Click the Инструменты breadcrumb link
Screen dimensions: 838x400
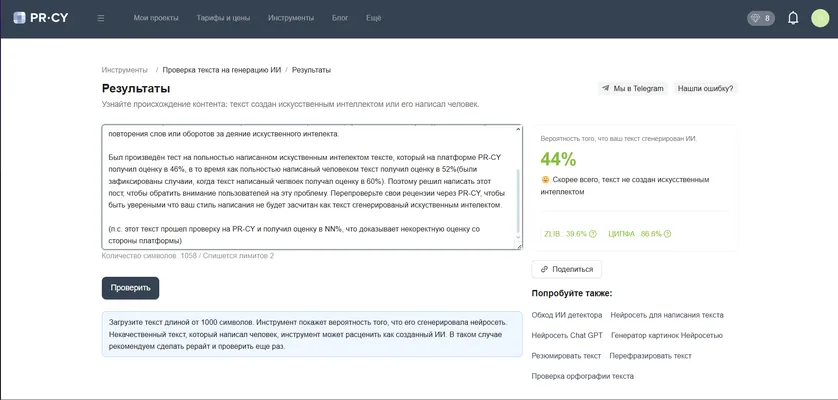tap(125, 70)
